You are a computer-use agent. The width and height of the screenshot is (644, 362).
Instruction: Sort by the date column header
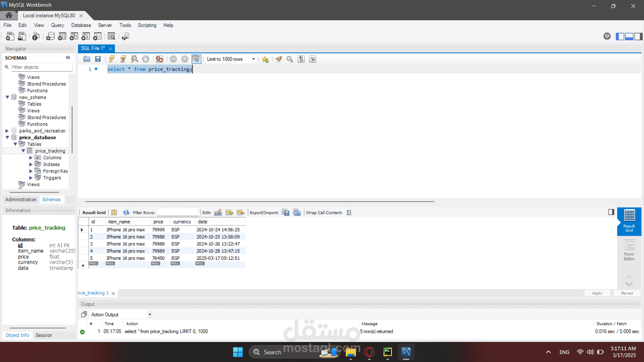pos(220,222)
